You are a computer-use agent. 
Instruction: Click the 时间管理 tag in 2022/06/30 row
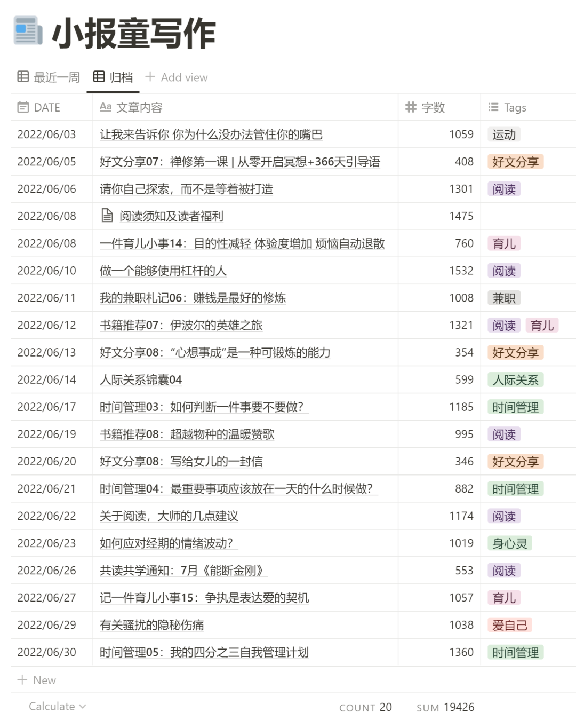click(x=515, y=652)
